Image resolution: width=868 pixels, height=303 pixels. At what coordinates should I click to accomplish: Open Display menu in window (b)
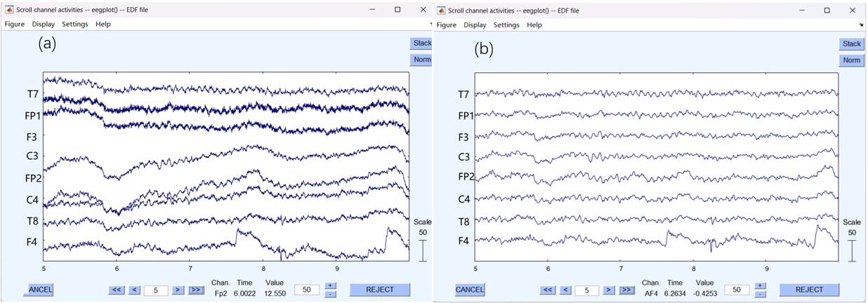[x=475, y=25]
